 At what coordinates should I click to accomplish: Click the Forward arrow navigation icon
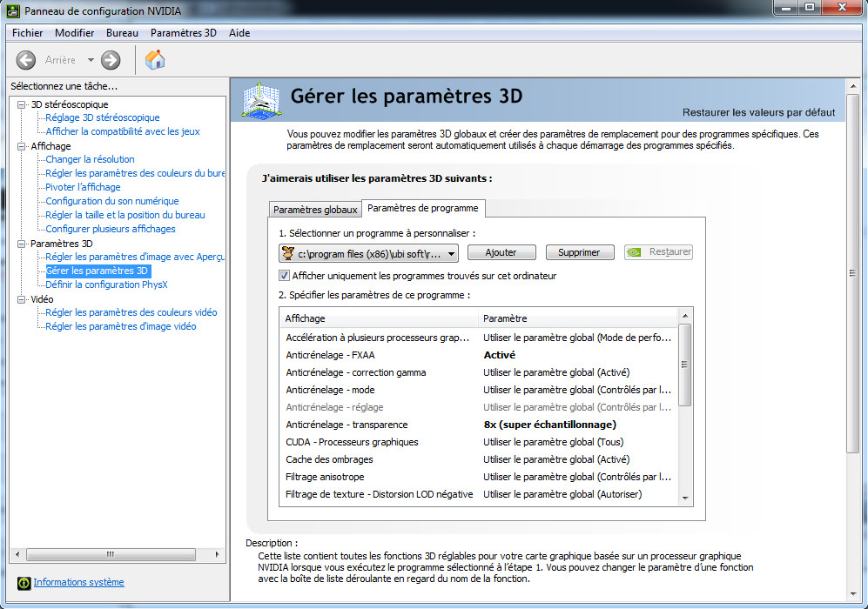[x=111, y=60]
